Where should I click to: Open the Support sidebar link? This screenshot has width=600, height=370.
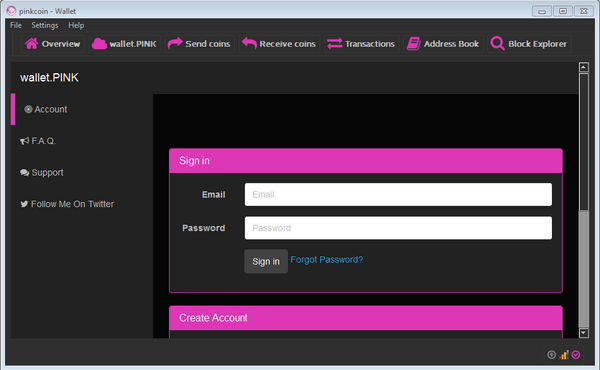[47, 173]
